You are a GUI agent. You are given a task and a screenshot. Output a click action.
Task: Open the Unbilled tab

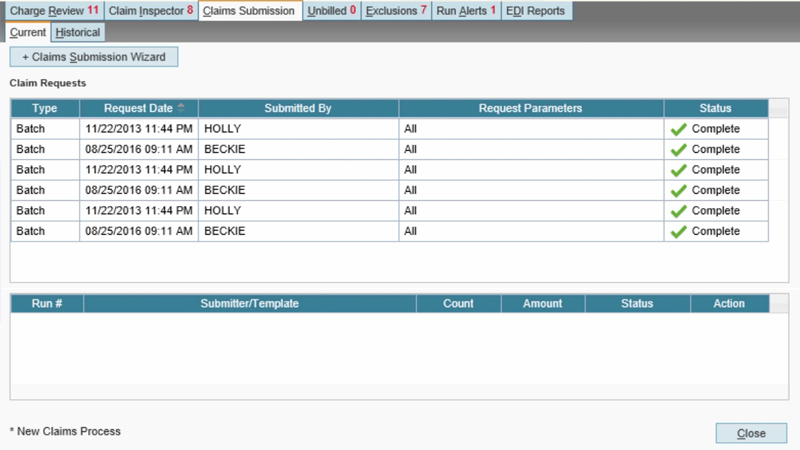330,11
